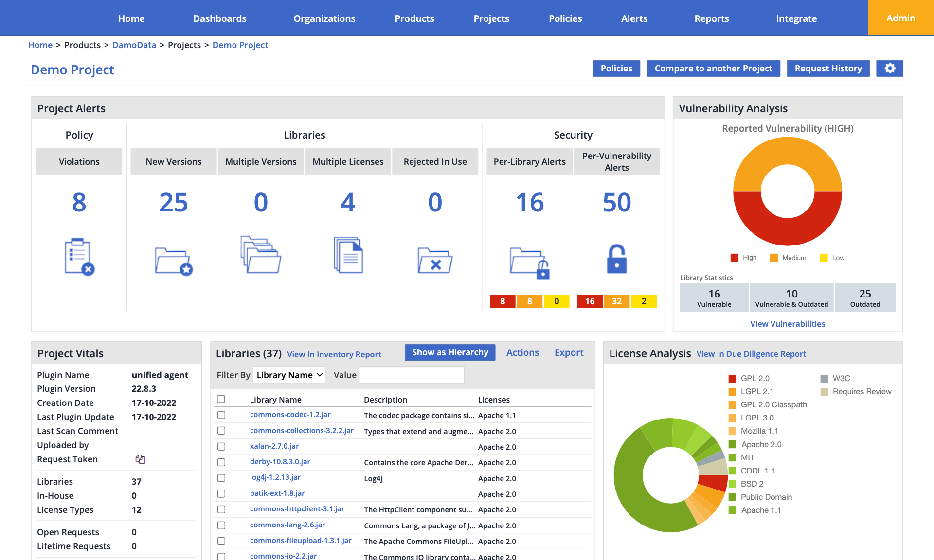The width and height of the screenshot is (934, 560).
Task: Check the xalan-2.7.0.jar checkbox
Action: point(221,447)
